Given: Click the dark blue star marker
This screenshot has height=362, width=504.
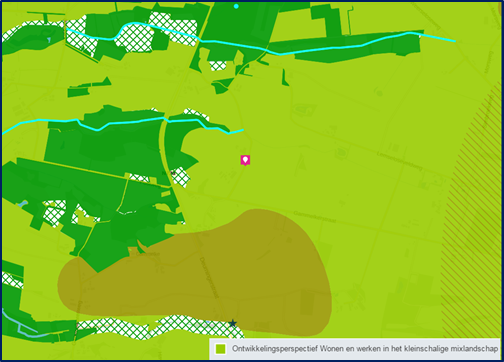Looking at the screenshot, I should (233, 323).
